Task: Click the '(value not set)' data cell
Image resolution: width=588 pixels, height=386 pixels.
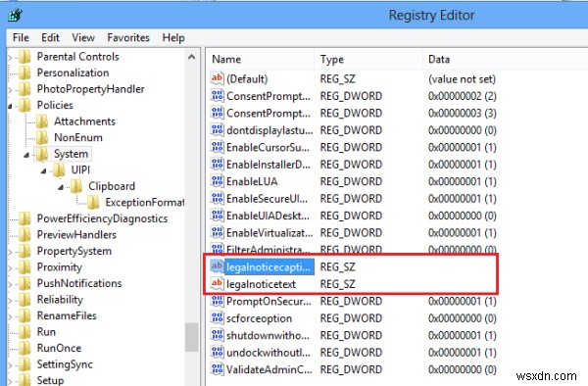Action: [462, 78]
